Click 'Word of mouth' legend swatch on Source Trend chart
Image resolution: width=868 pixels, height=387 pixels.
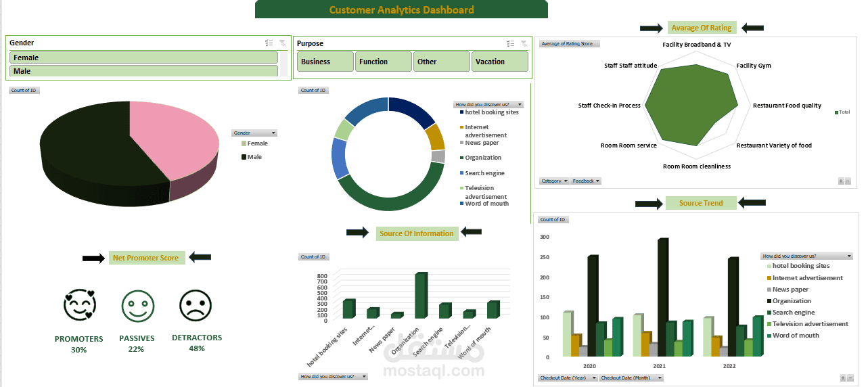[x=769, y=335]
